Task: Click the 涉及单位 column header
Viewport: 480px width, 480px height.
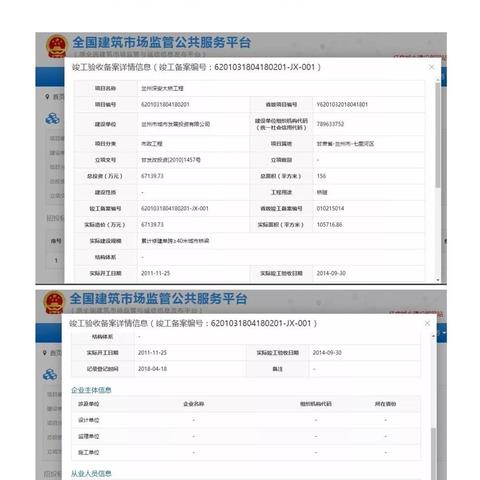Action: click(88, 404)
